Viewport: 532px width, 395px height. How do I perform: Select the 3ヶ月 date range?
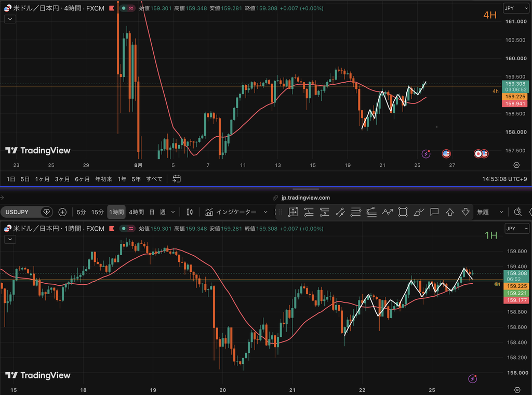point(62,179)
